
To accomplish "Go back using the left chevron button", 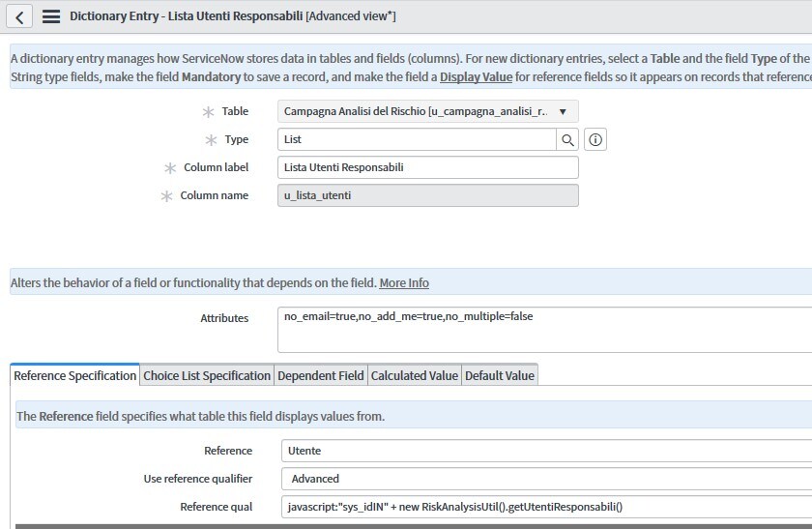I will click(x=19, y=16).
